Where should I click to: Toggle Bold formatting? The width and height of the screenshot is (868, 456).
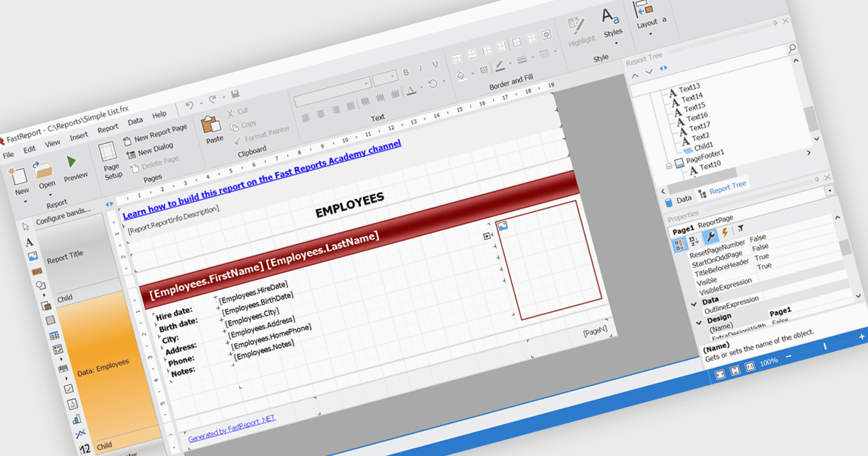click(407, 72)
